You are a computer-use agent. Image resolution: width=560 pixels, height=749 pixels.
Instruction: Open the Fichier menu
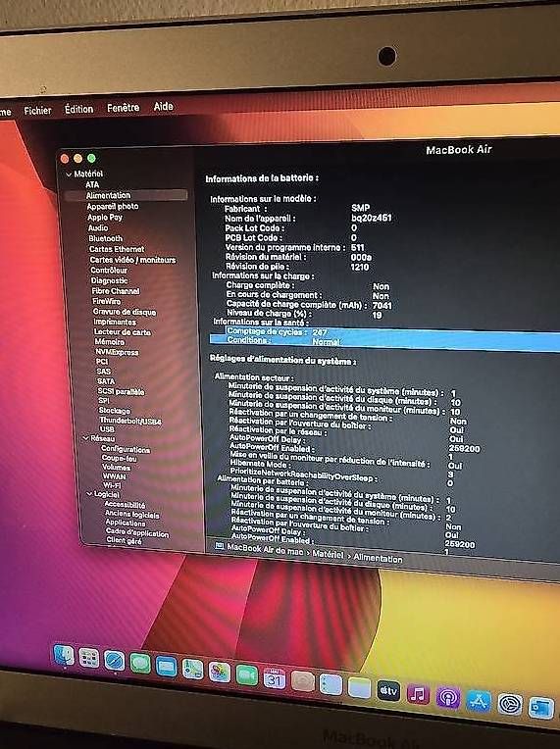(37, 111)
